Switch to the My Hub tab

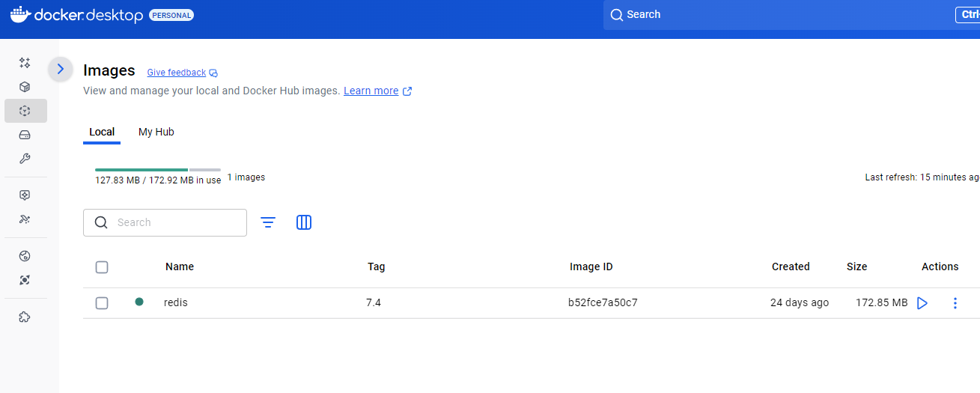click(156, 132)
